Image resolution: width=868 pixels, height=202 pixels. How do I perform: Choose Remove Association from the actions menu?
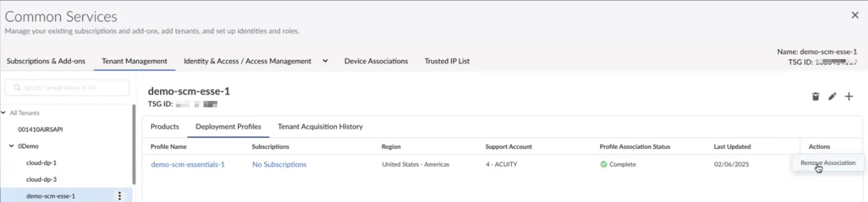tap(828, 163)
